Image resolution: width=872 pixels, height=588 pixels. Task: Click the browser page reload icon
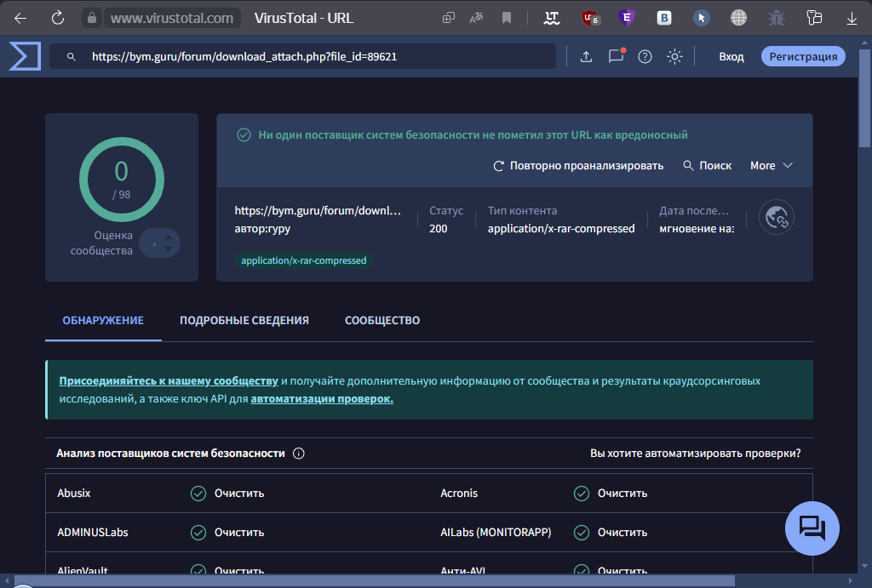tap(58, 17)
